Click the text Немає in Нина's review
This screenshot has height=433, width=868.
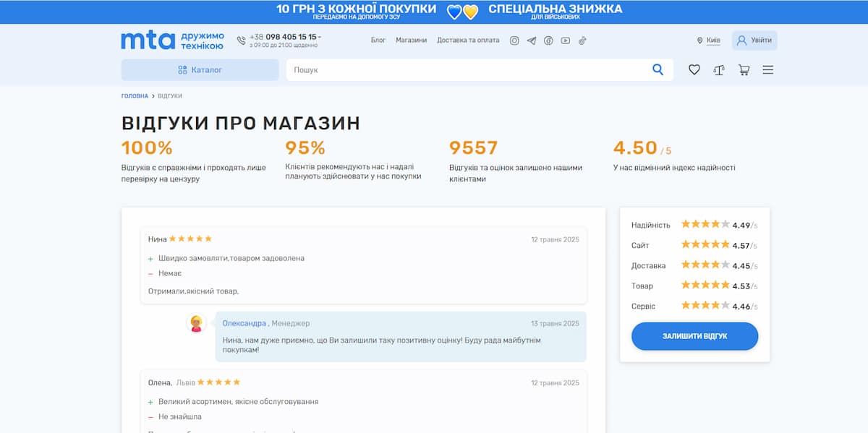[170, 273]
